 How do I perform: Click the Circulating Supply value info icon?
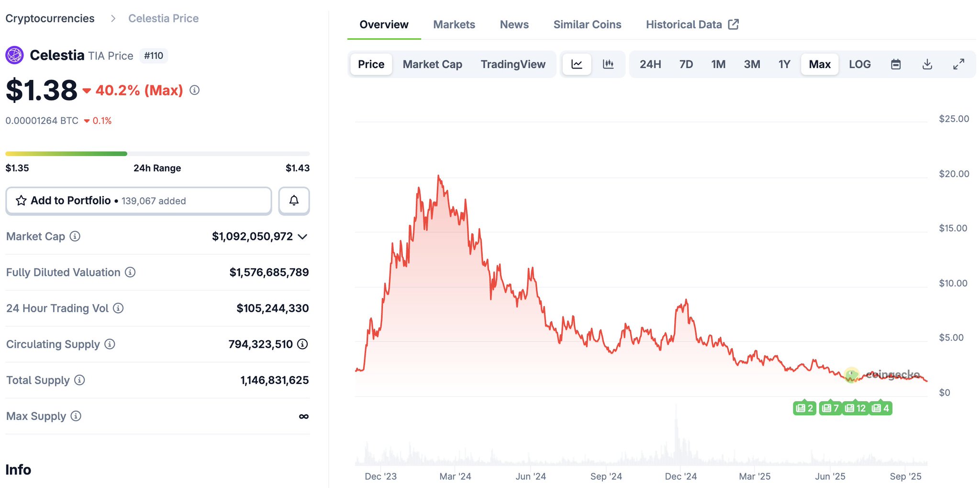(302, 344)
